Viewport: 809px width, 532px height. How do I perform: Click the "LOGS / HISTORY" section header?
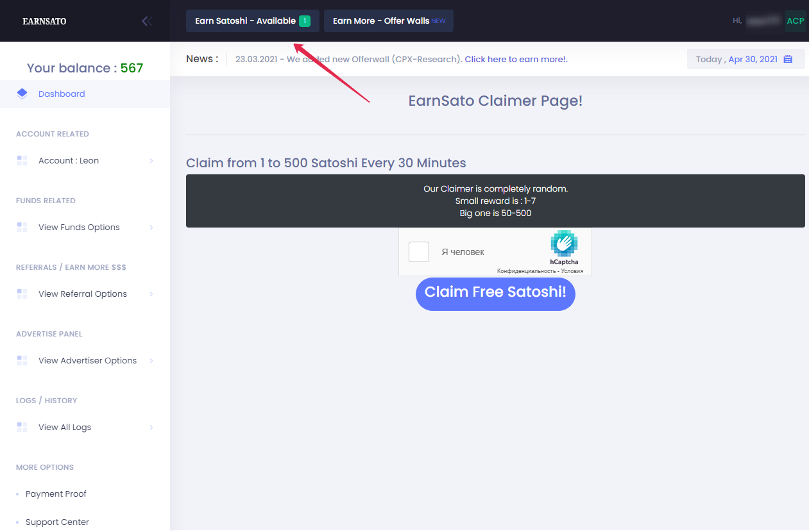tap(46, 401)
